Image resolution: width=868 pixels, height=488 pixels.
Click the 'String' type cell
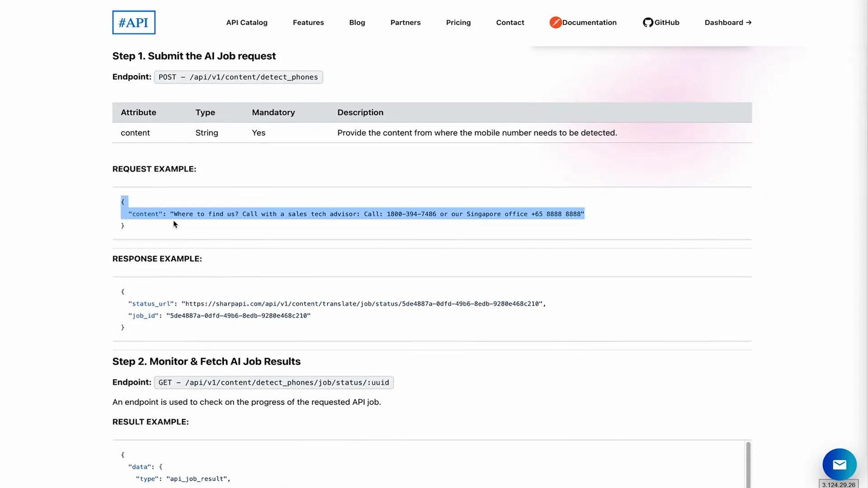tap(207, 133)
